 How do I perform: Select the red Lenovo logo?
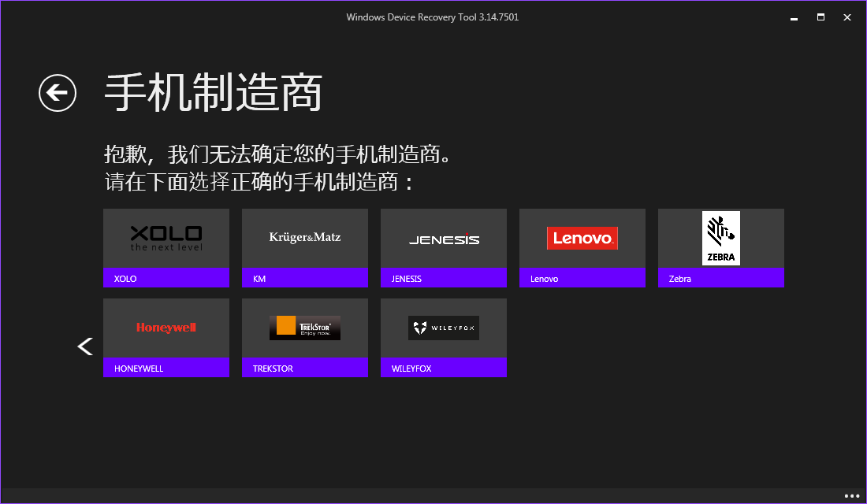[582, 238]
